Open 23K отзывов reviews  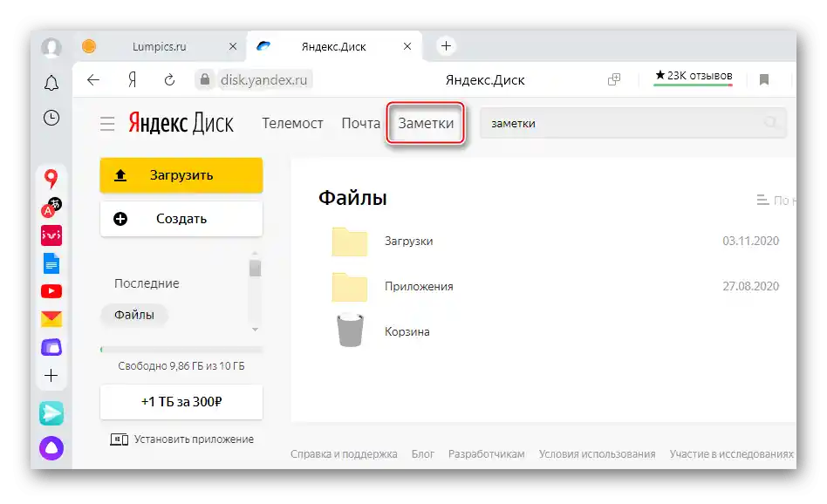coord(693,77)
